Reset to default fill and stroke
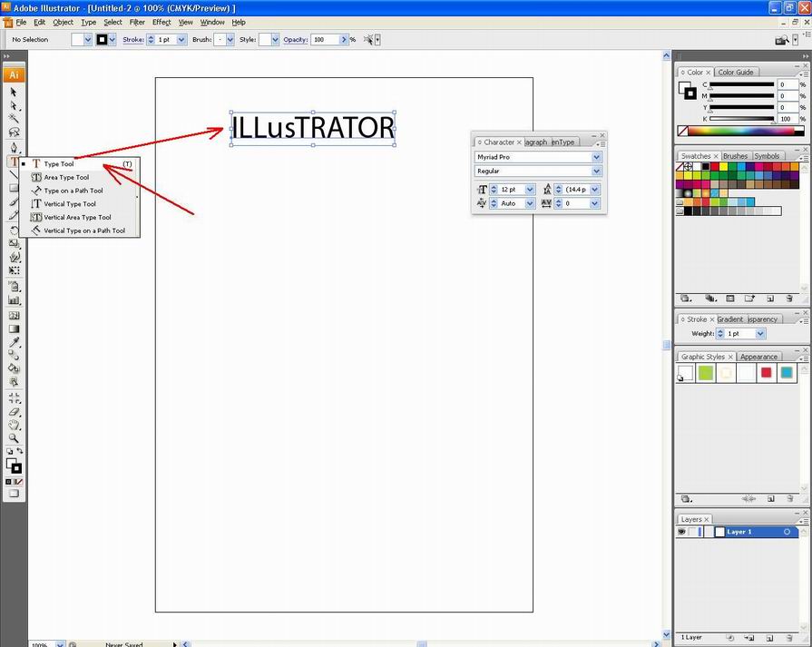 [x=9, y=452]
